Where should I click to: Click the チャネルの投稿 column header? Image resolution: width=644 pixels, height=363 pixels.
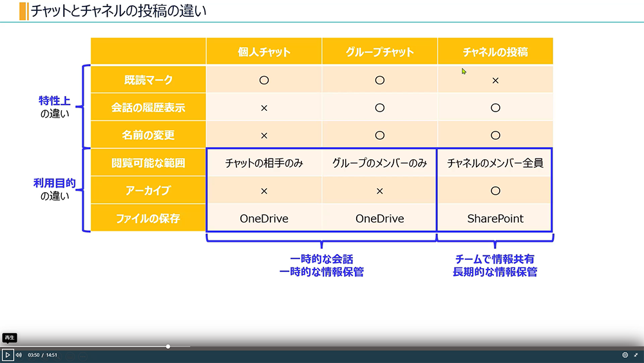coord(495,52)
